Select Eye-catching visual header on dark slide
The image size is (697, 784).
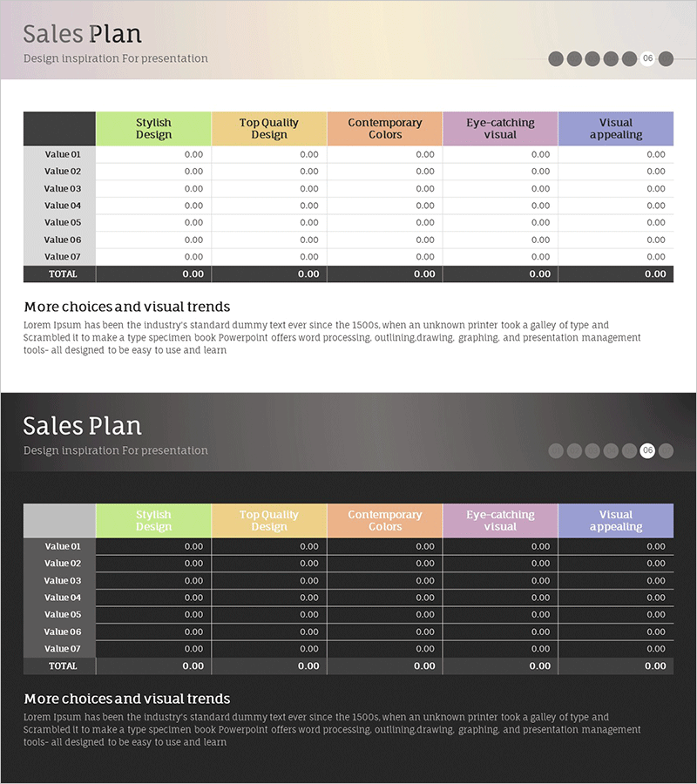500,521
